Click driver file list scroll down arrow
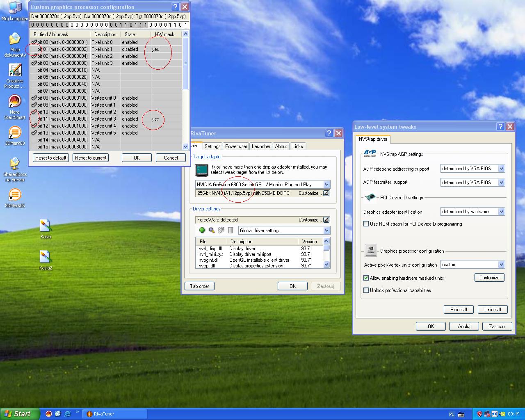The height and width of the screenshot is (420, 525). pos(326,265)
